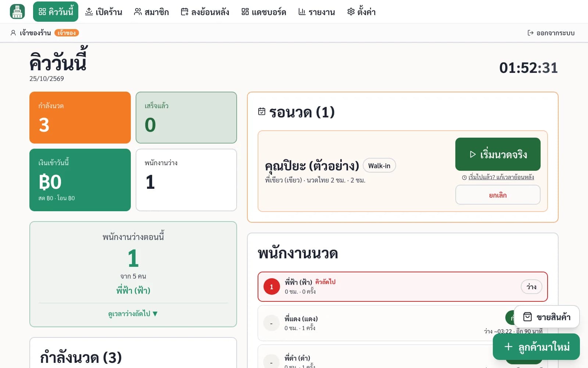Expand ดูเวลาว่างถัดไป dropdown
588x368 pixels.
click(x=133, y=314)
